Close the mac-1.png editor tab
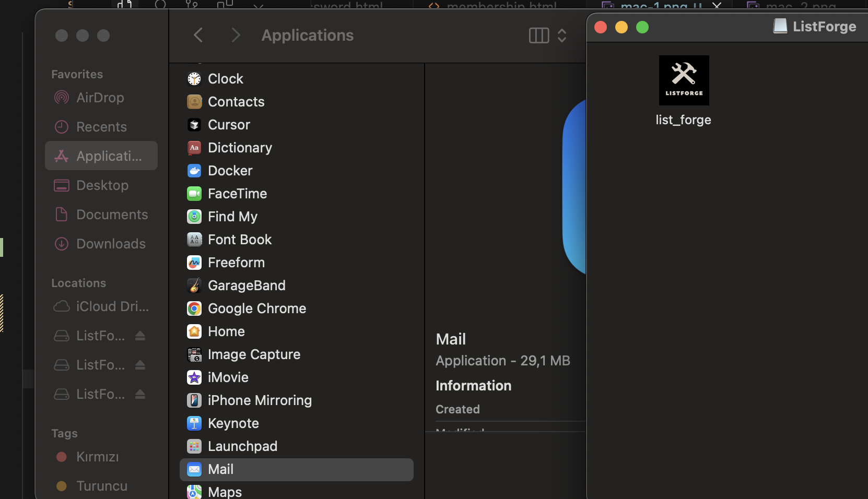This screenshot has height=499, width=868. coord(717,5)
